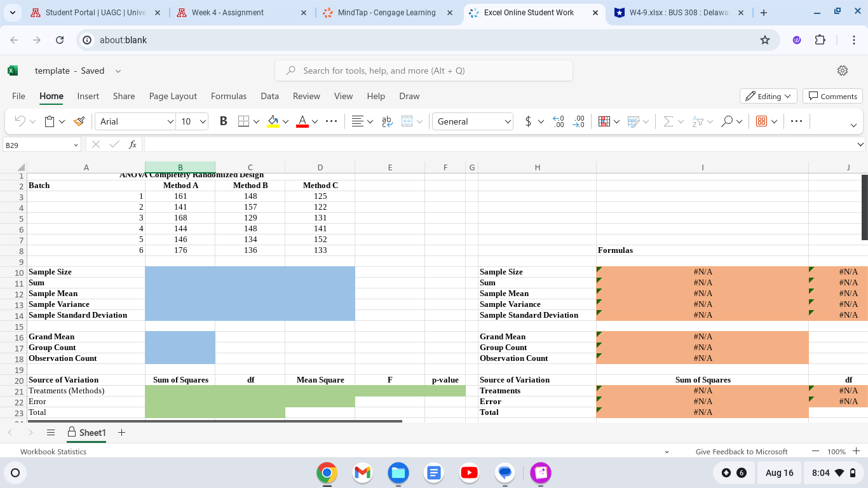Viewport: 868px width, 488px height.
Task: Open the font name dropdown showing Arial
Action: tap(135, 121)
